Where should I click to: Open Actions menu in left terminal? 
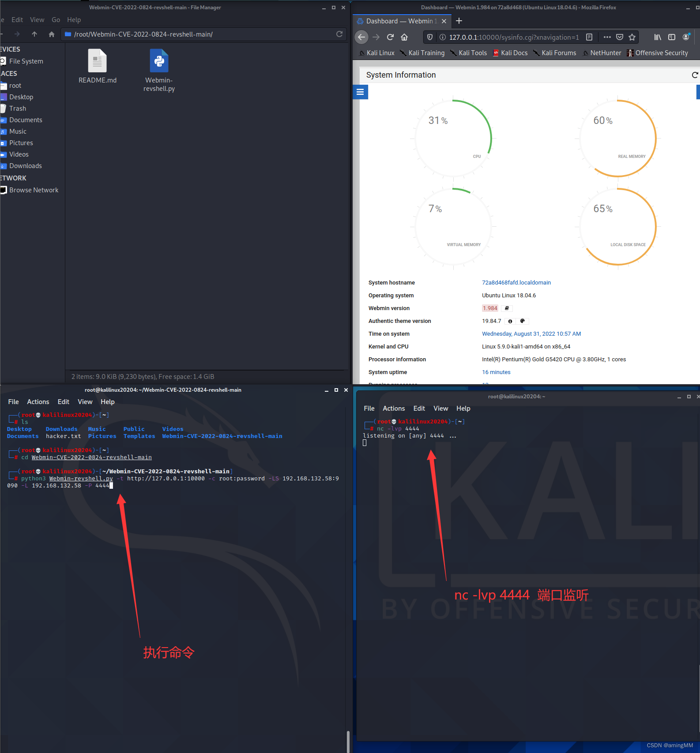[x=38, y=402]
